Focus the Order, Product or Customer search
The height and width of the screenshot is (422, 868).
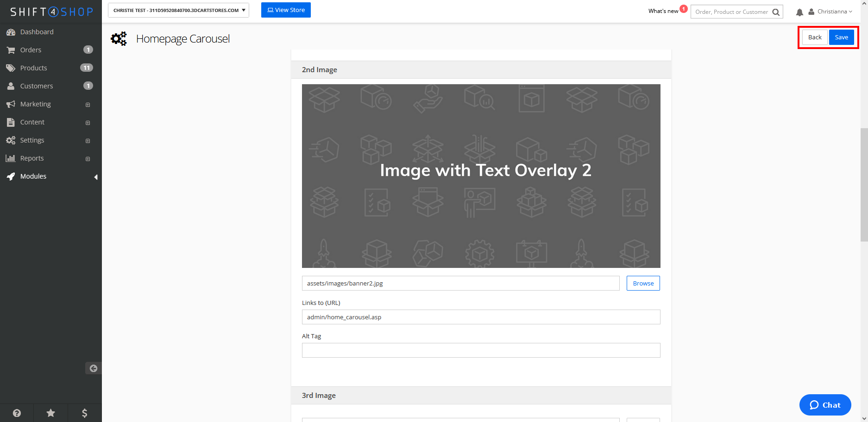click(x=731, y=12)
